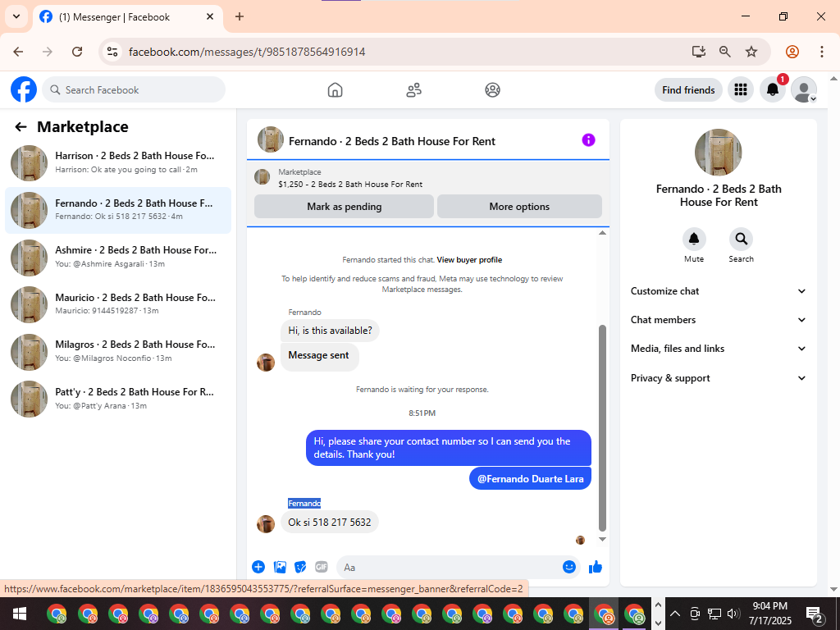This screenshot has width=840, height=630.
Task: Click Fernando's avatar beside last message
Action: (x=266, y=523)
